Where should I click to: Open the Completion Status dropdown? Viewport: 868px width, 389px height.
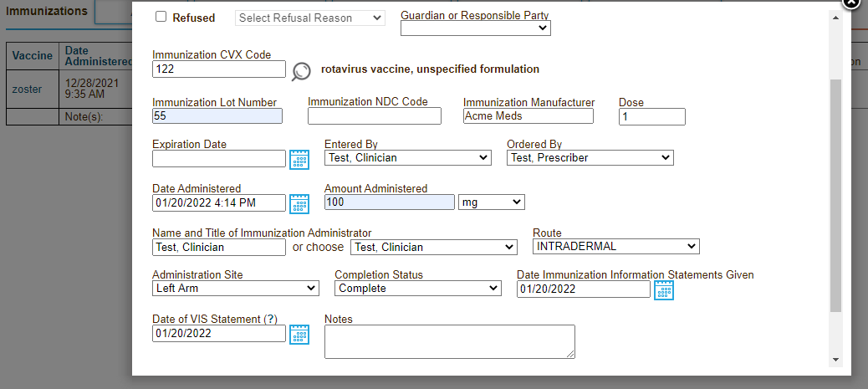point(417,288)
